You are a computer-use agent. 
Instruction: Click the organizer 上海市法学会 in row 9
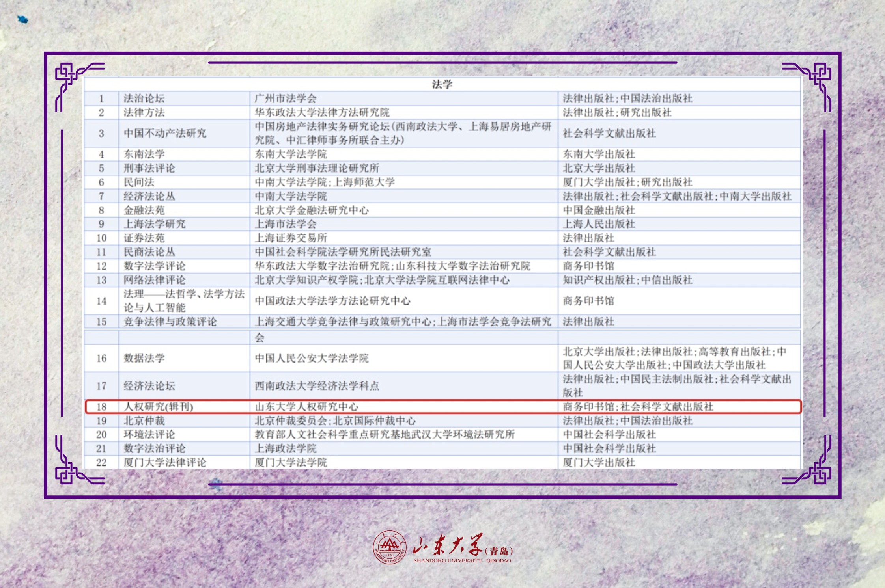point(286,224)
